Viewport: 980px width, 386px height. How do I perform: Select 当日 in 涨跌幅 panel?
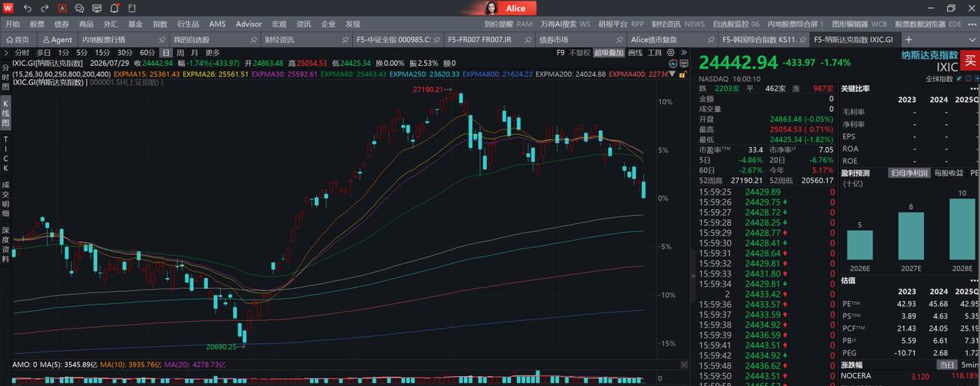click(949, 365)
